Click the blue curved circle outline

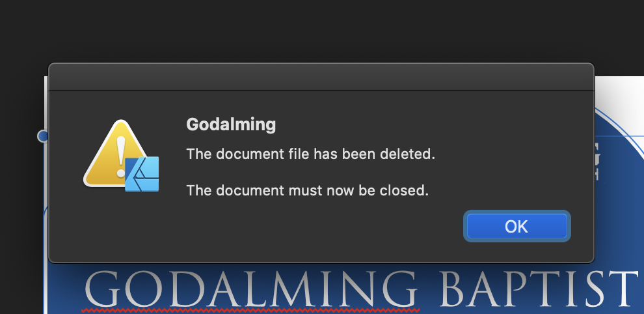coord(619,127)
